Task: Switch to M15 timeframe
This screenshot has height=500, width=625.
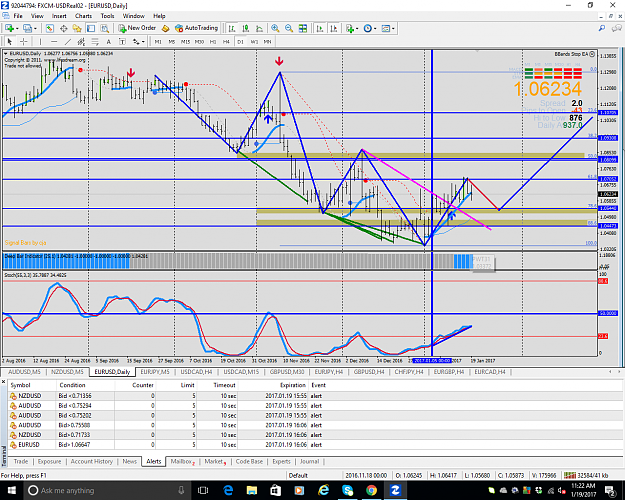Action: click(x=185, y=41)
